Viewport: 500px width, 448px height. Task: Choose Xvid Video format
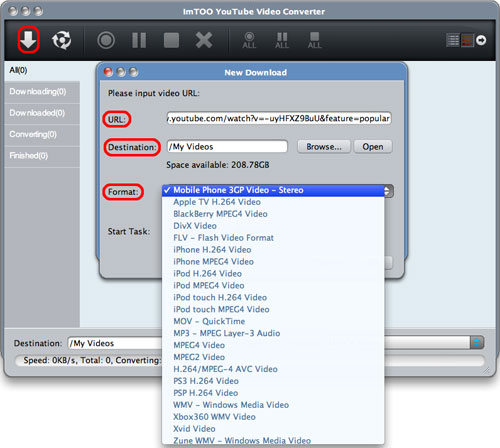[273, 429]
